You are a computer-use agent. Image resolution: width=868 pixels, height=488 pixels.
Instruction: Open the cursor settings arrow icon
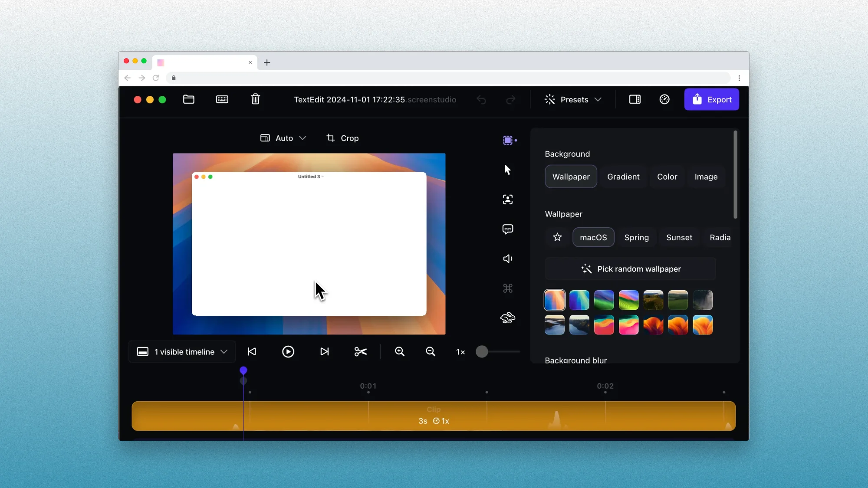[507, 170]
